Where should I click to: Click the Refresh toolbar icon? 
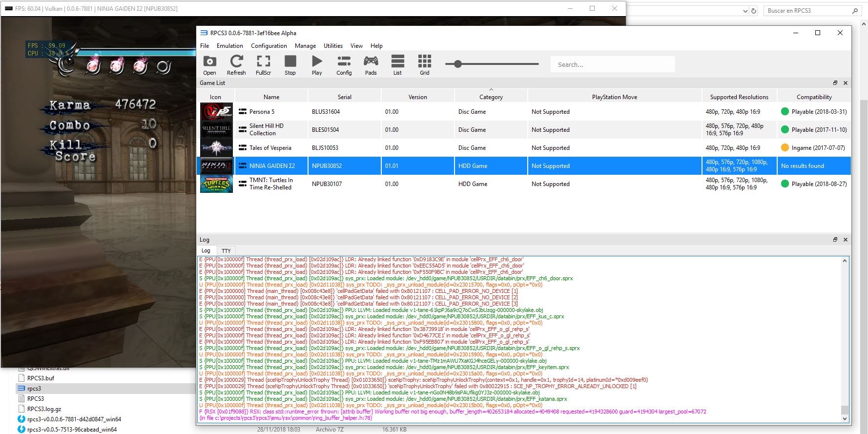(236, 65)
